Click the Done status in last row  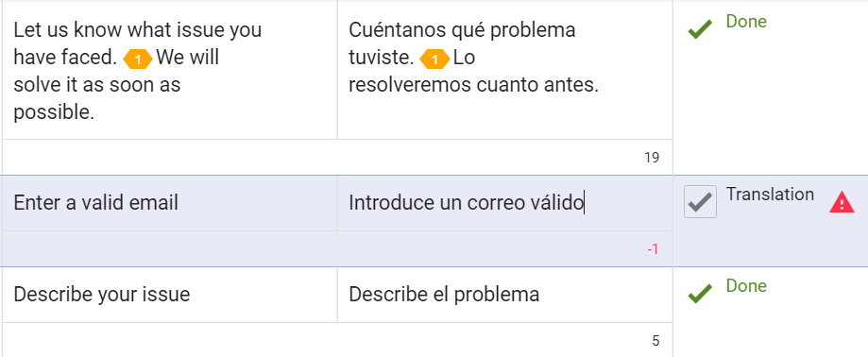(746, 286)
